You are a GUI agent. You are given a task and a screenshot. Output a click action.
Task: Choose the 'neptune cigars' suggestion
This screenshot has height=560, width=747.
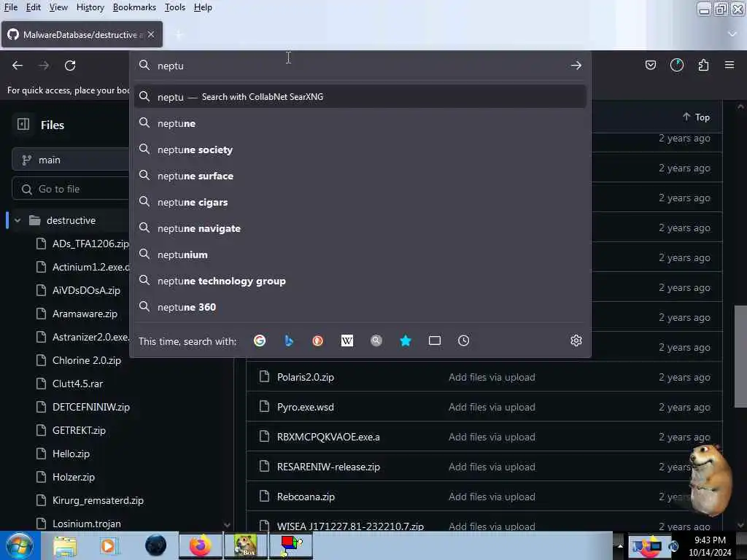click(360, 202)
